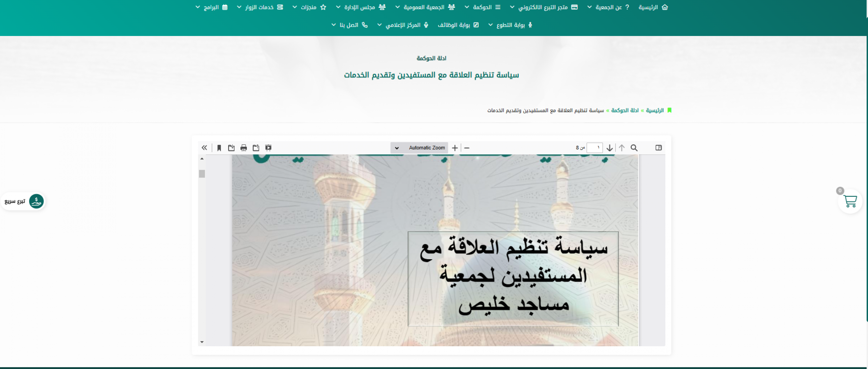The width and height of the screenshot is (868, 369).
Task: Click PDF viewer scroll down arrow
Action: pyautogui.click(x=202, y=342)
